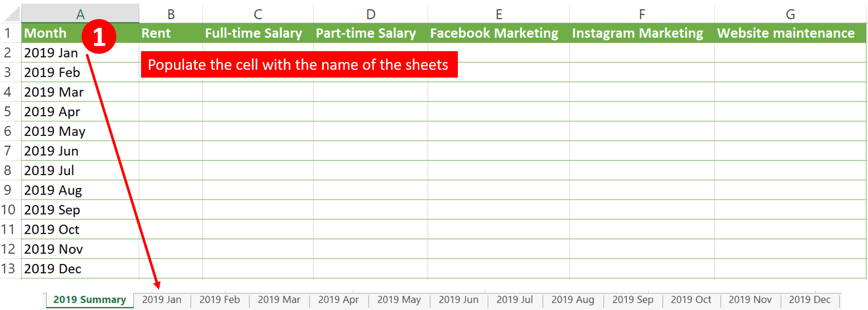Viewport: 868px width, 310px height.
Task: Select the cell containing 2019 Dec
Action: click(53, 268)
